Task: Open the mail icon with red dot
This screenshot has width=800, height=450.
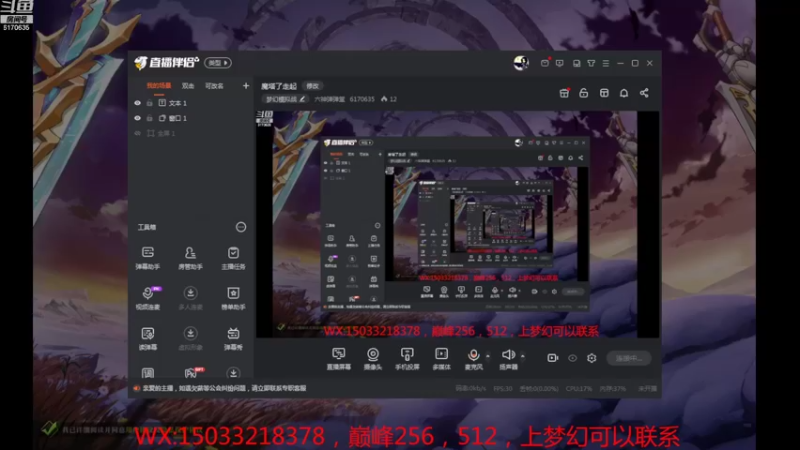Action: pyautogui.click(x=545, y=63)
